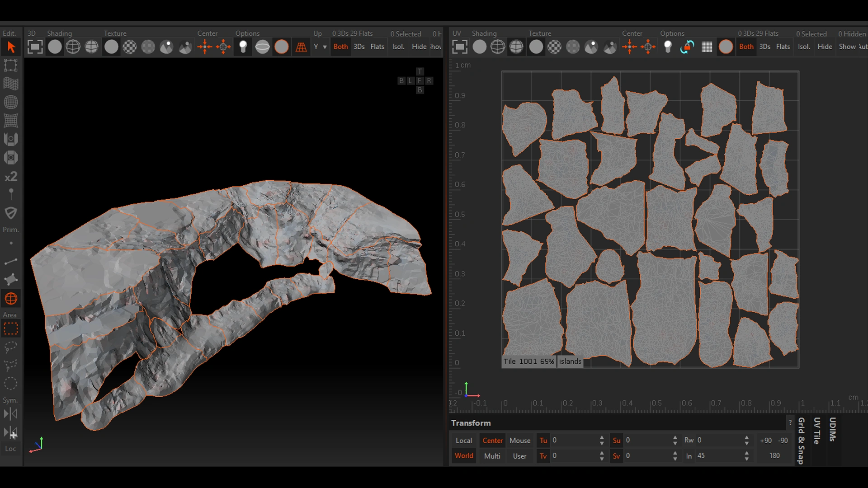Increase Tu value with stepper arrow

(x=602, y=437)
